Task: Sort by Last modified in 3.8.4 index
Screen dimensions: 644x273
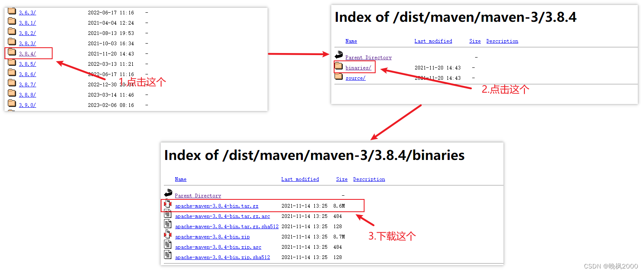Action: coord(433,41)
